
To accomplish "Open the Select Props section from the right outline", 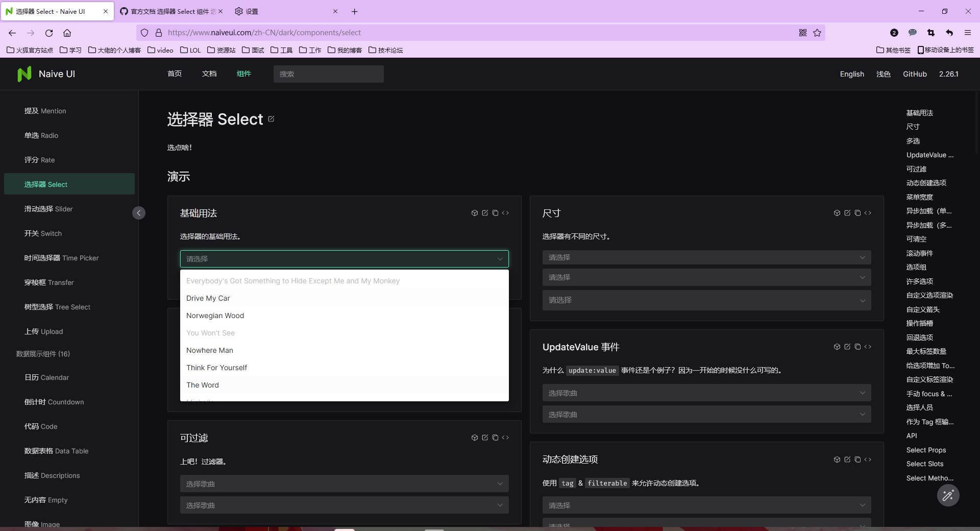I will pos(926,450).
